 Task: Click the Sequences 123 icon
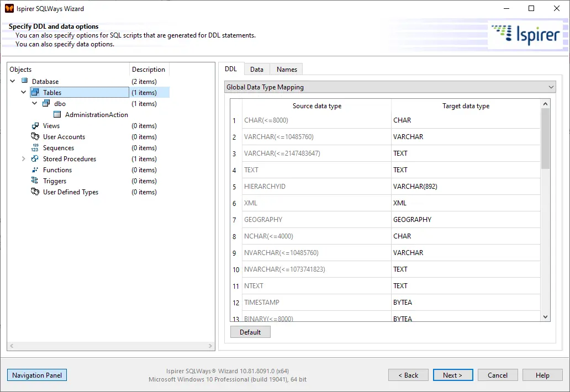[35, 148]
